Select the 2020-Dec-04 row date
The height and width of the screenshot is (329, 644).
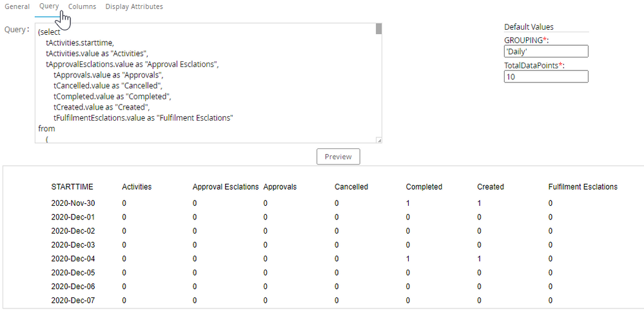(x=73, y=259)
